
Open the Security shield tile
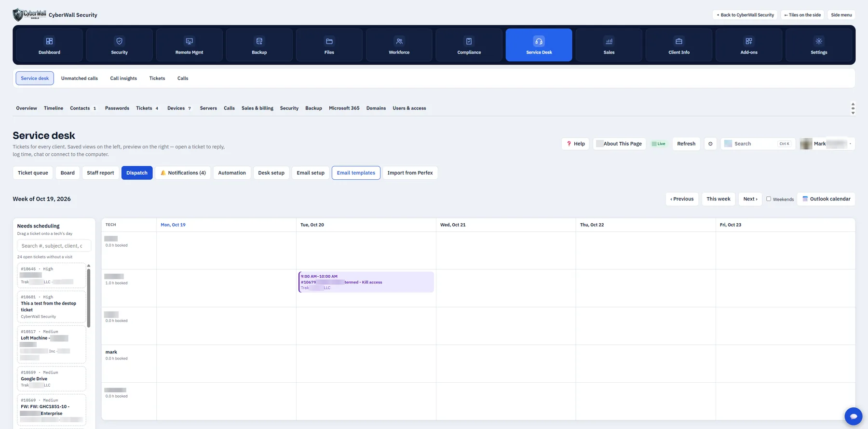coord(119,45)
